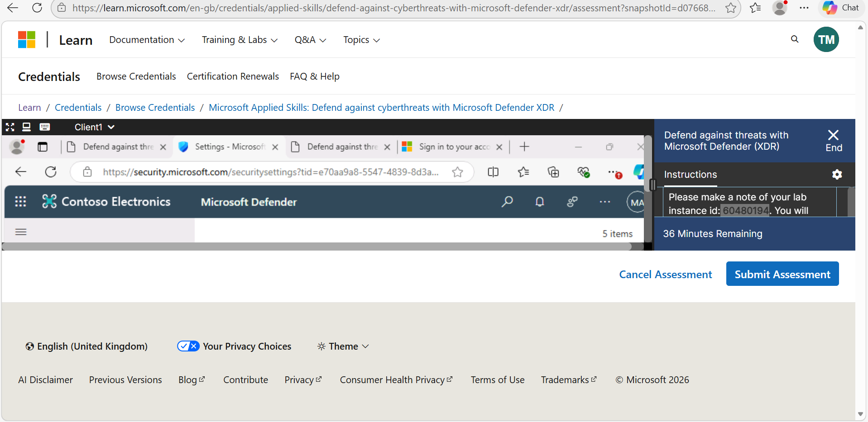The height and width of the screenshot is (422, 868).
Task: Open Copilot Chat in the browser
Action: 840,8
